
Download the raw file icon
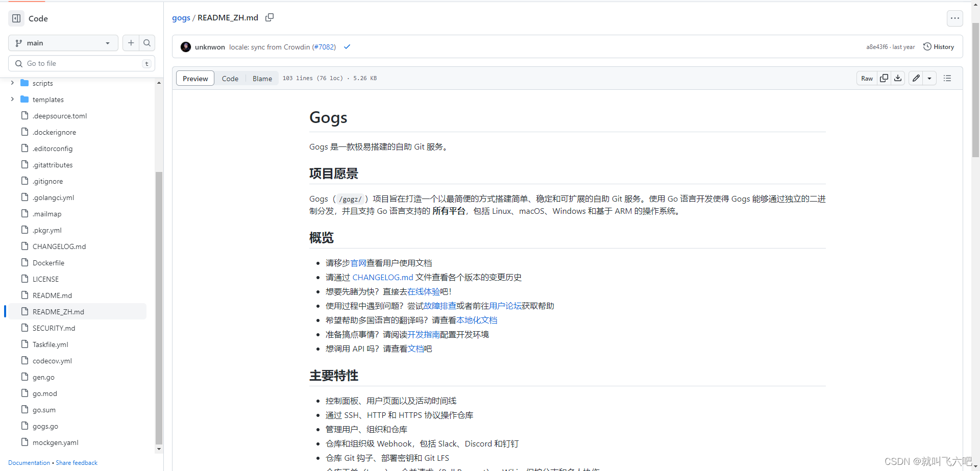[898, 78]
